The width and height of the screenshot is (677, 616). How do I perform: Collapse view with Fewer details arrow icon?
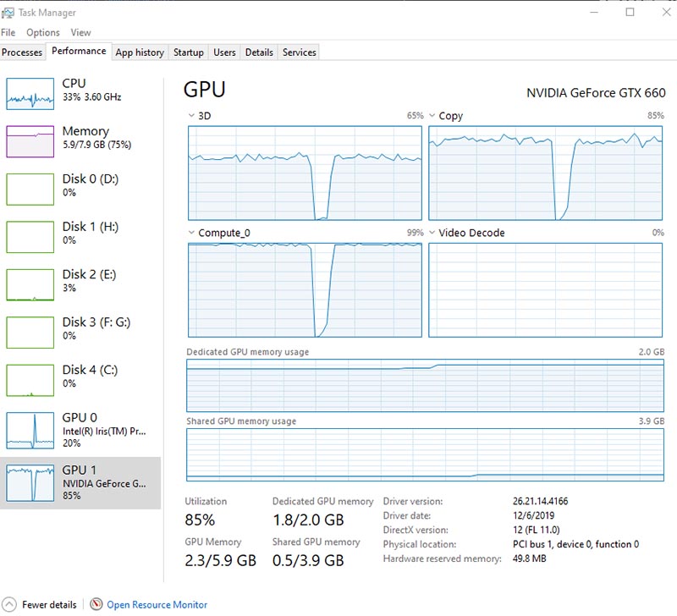pyautogui.click(x=9, y=604)
